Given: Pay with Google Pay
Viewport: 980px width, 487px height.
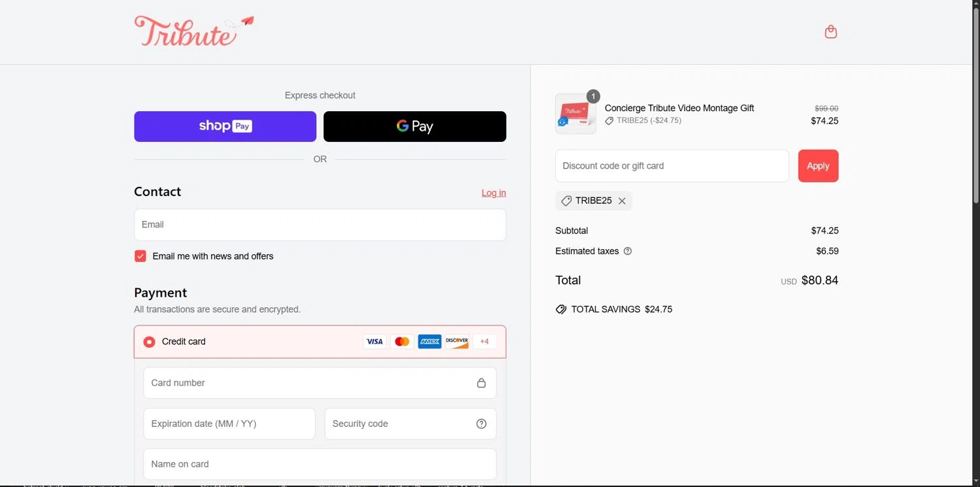Looking at the screenshot, I should [x=415, y=126].
